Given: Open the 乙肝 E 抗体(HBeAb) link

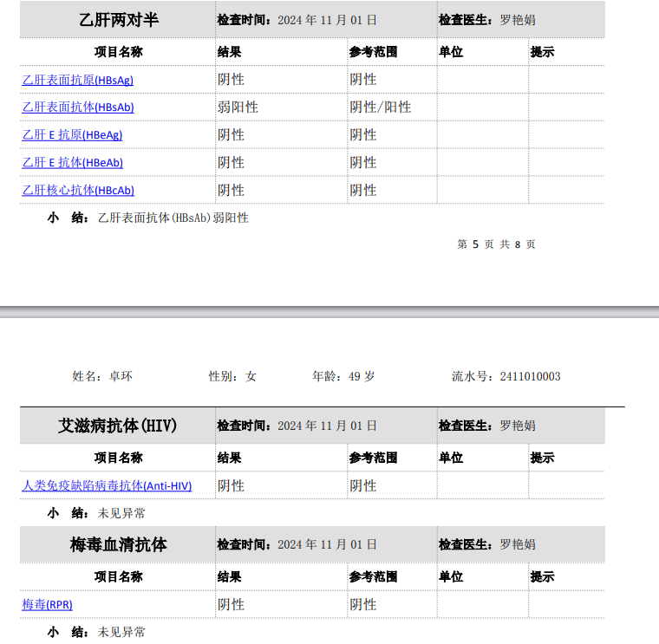Looking at the screenshot, I should pyautogui.click(x=72, y=163).
